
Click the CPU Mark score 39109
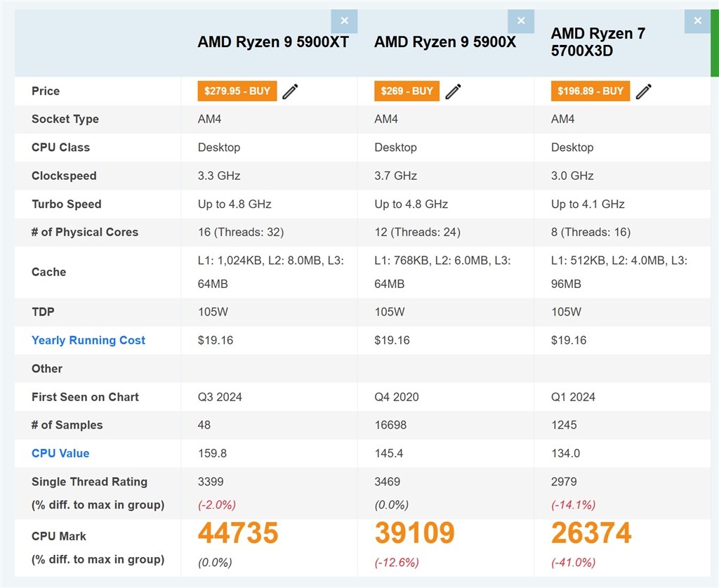(x=414, y=533)
